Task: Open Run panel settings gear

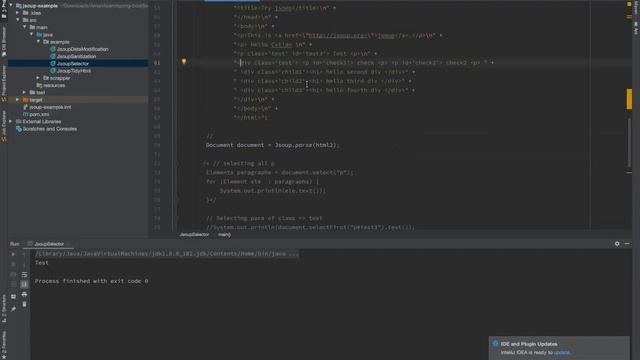Action: [x=617, y=244]
